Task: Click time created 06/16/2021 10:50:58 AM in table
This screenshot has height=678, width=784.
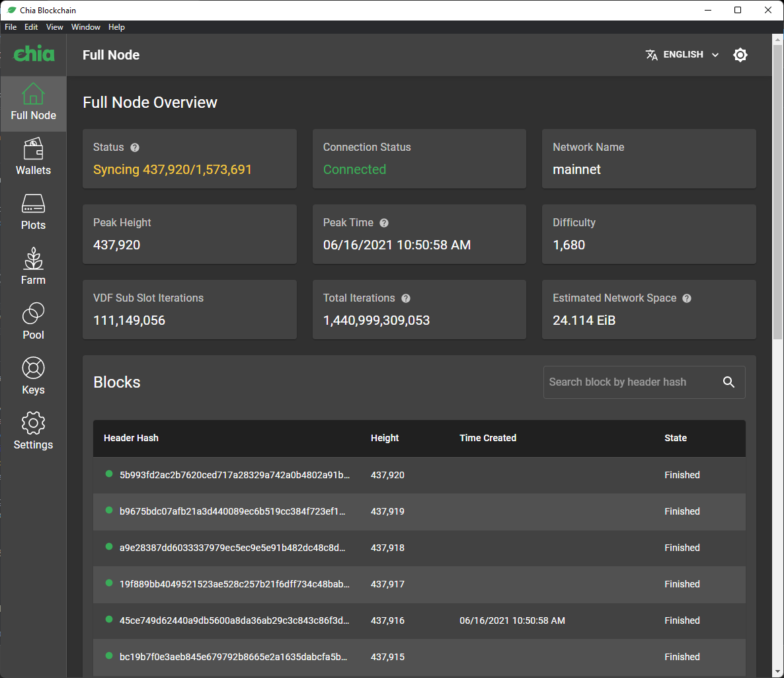Action: [x=512, y=620]
